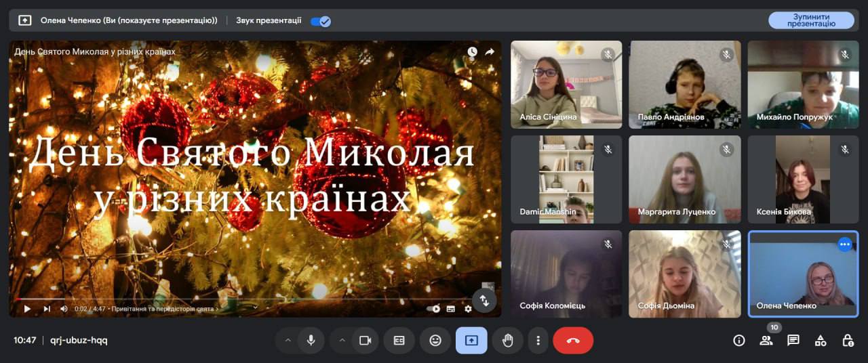
Task: Turn off the camera
Action: (365, 341)
